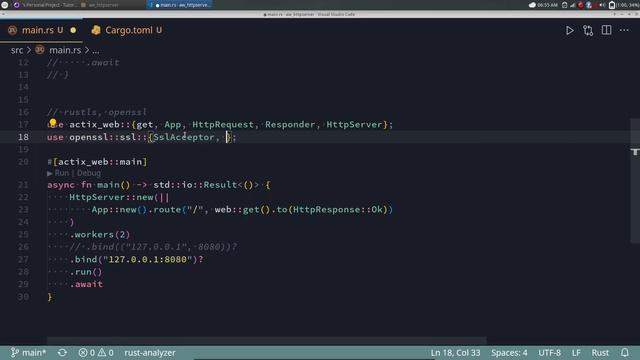640x360 pixels.
Task: Click HttpServer::new on line 22
Action: [x=111, y=198]
